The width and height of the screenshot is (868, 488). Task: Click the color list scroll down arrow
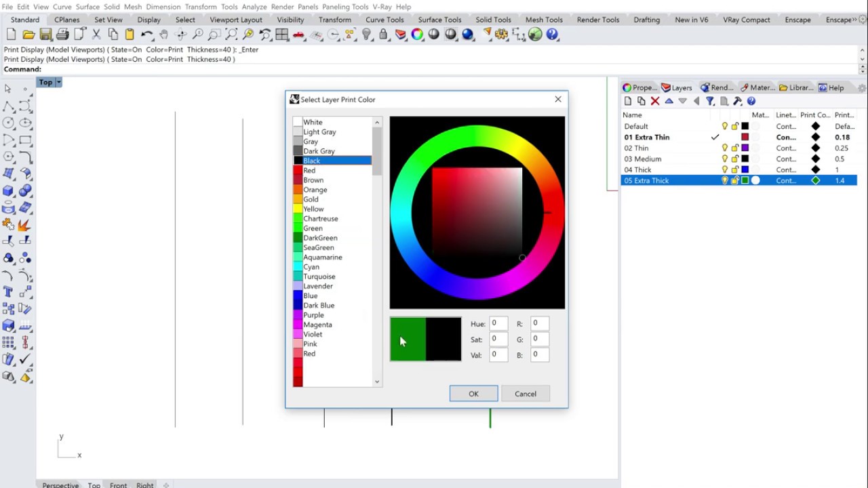pos(378,382)
